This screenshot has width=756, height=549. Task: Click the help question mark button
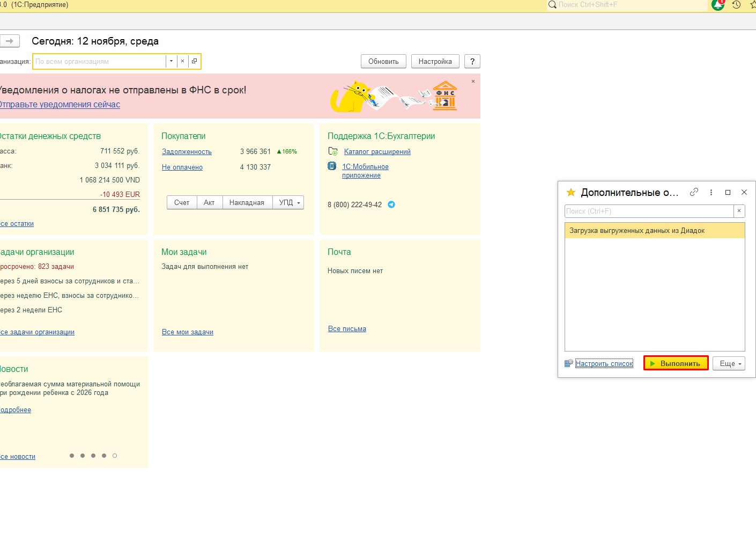pos(472,61)
